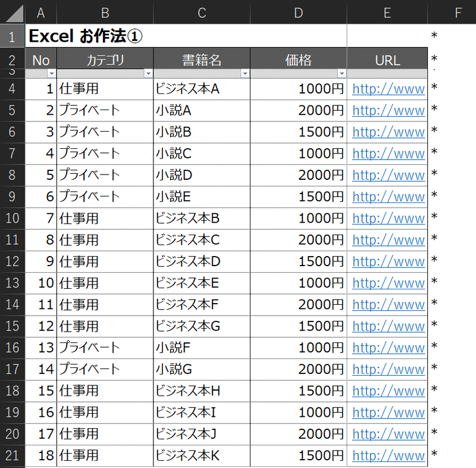476x468 pixels.
Task: Select the 小説G cell
Action: point(202,369)
